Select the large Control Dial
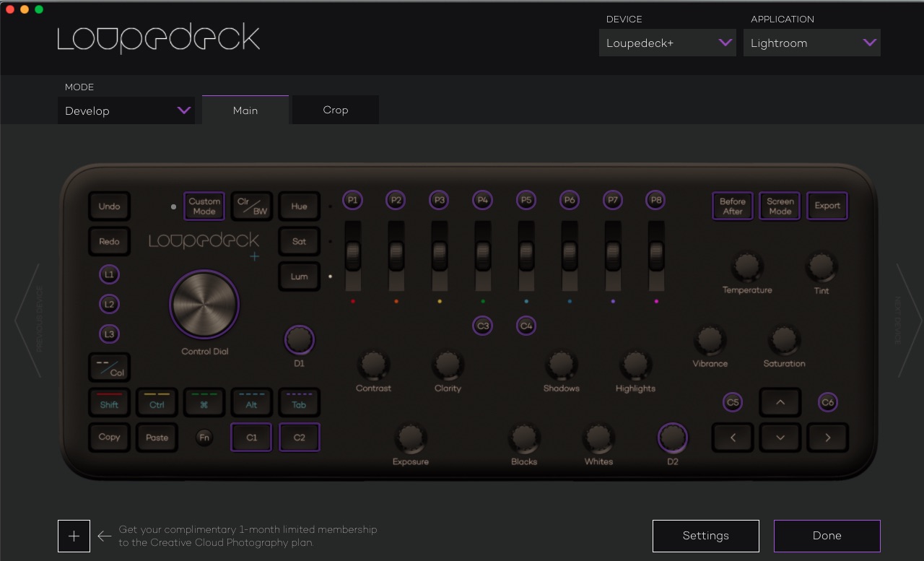The width and height of the screenshot is (924, 561). pyautogui.click(x=204, y=305)
